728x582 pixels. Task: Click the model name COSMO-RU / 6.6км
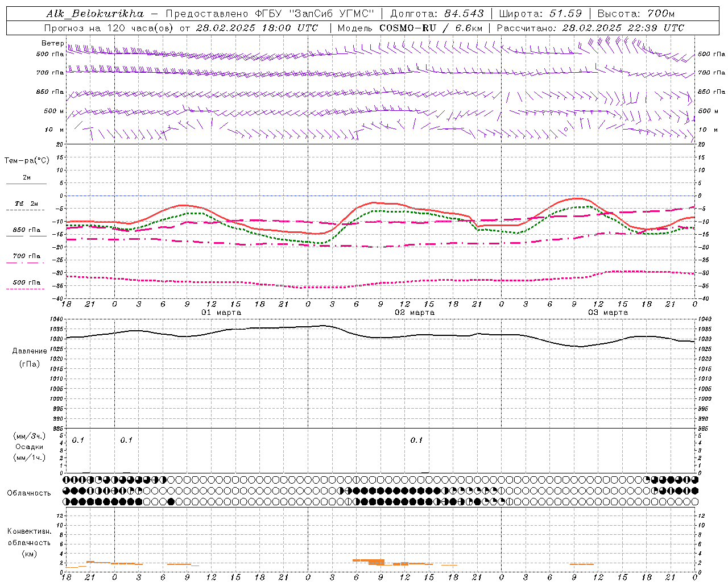[x=431, y=28]
